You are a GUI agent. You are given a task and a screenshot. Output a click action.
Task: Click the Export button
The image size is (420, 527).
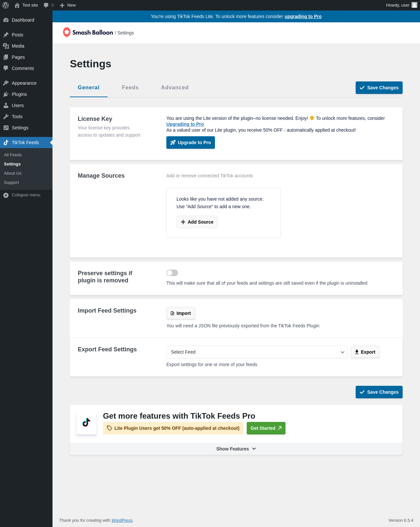click(365, 352)
